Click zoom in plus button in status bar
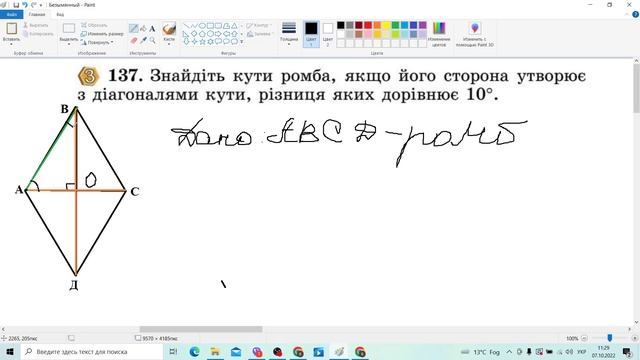640x360 pixels. (635, 338)
